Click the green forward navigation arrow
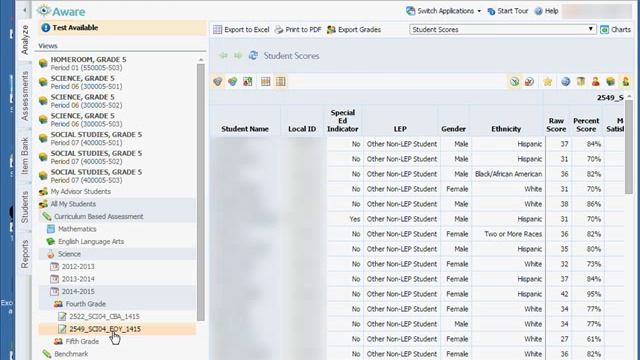Viewport: 640px width, 360px height. pyautogui.click(x=238, y=56)
